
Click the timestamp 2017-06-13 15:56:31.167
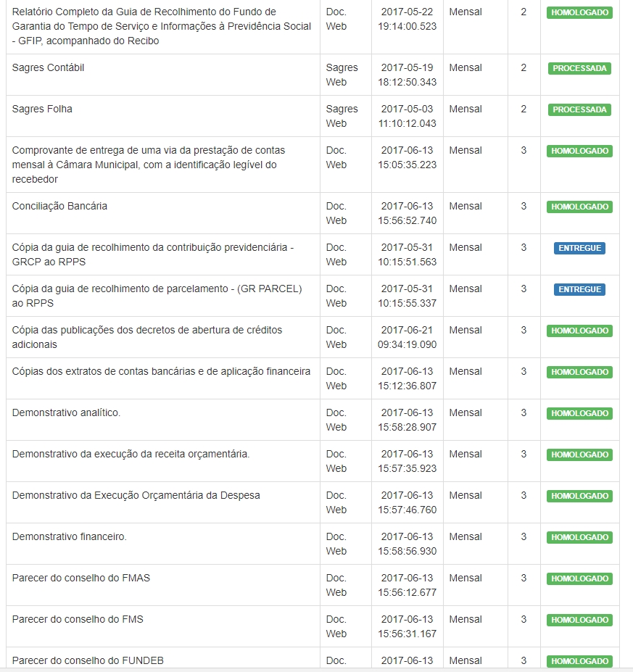coord(407,626)
